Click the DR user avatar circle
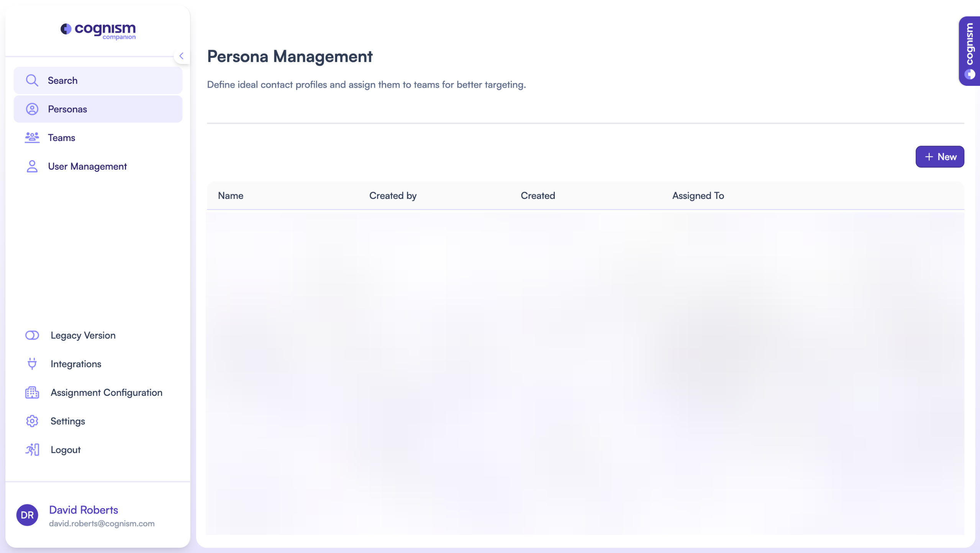Screen dimensions: 980x553 pos(27,515)
